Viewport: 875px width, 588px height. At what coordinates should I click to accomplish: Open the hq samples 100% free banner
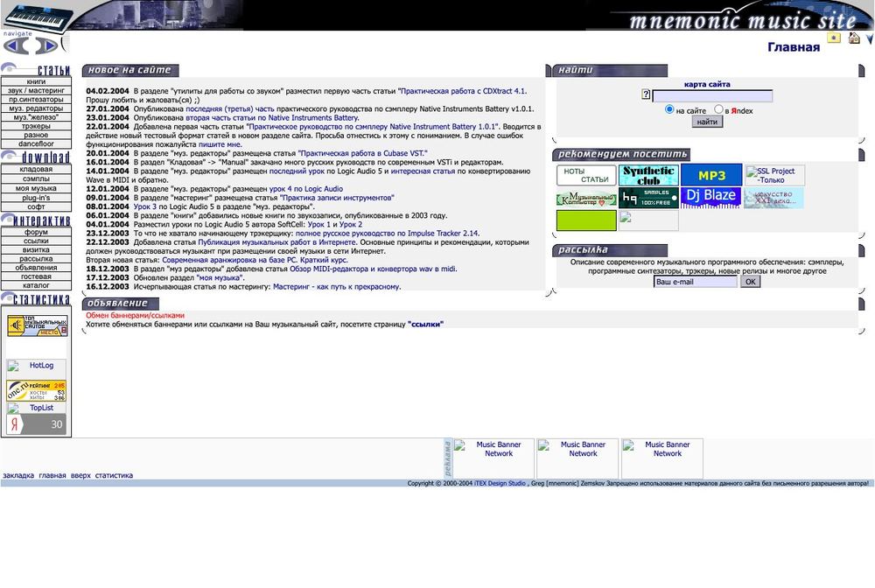pyautogui.click(x=648, y=198)
